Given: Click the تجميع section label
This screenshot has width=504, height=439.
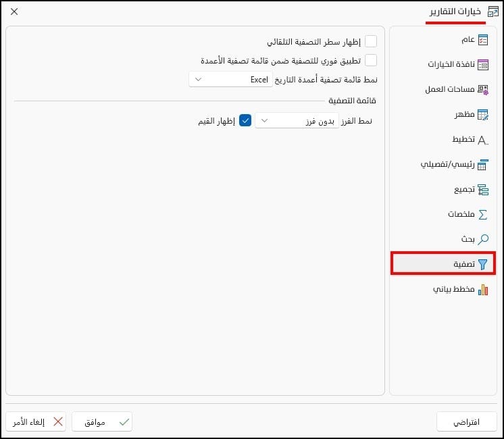Looking at the screenshot, I should click(464, 189).
